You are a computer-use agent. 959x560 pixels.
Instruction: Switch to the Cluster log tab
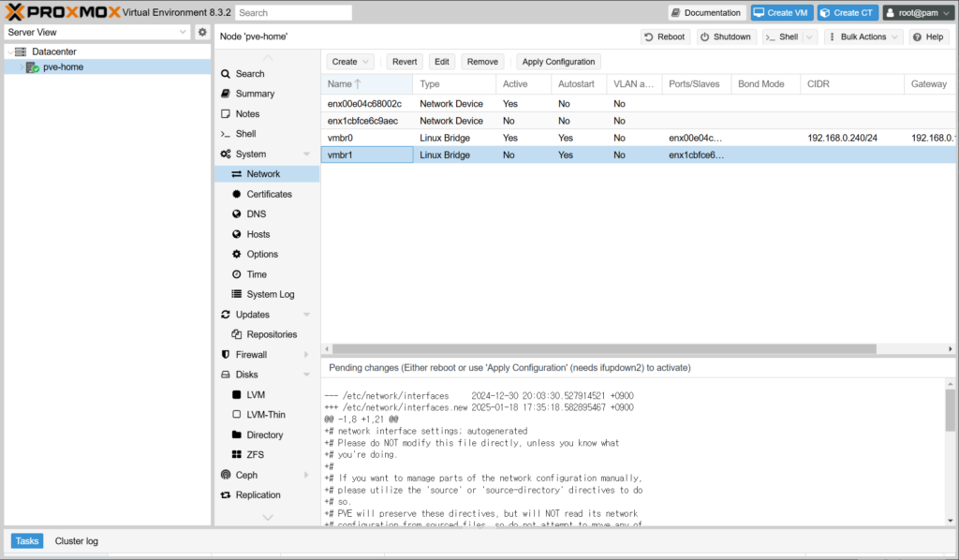[76, 541]
